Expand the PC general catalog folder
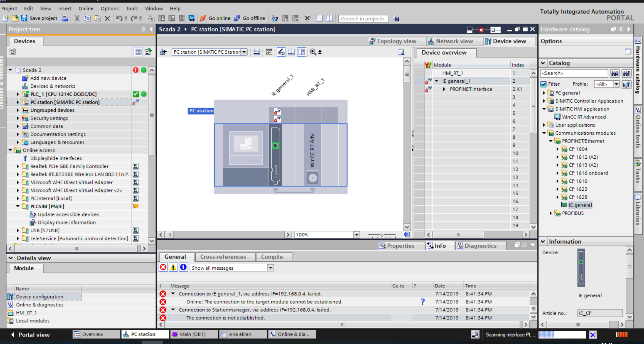Screen dimensions: 644x344 pos(544,93)
